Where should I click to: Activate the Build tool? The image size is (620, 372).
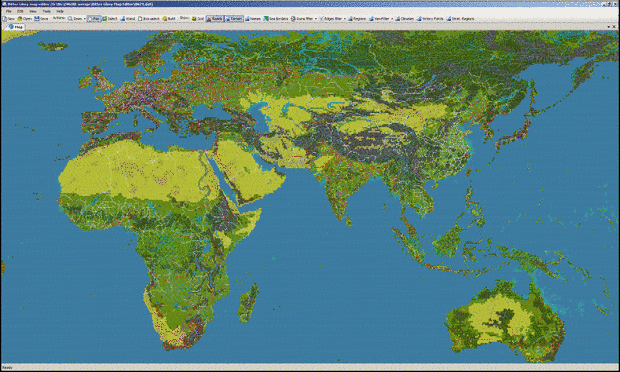169,19
